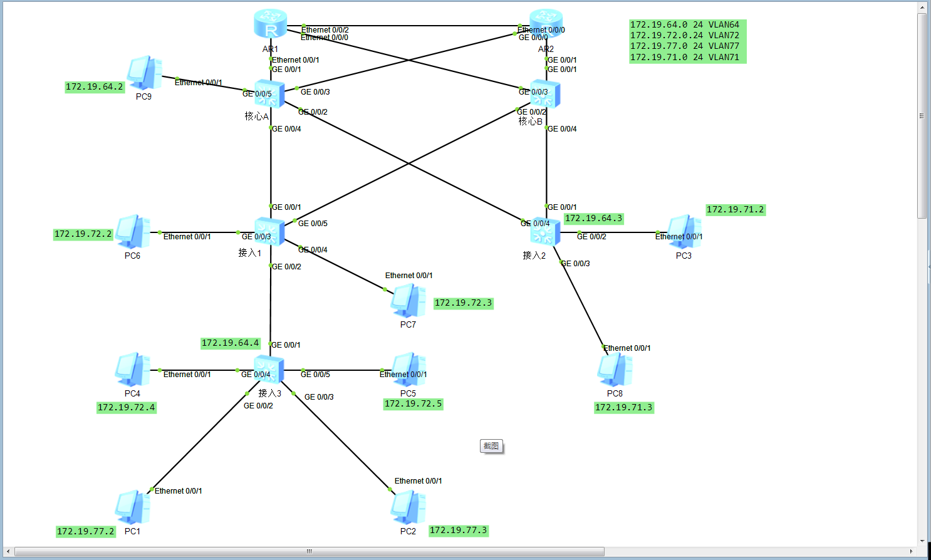
Task: Select the 172.19.64.2 label near PC9
Action: pyautogui.click(x=95, y=87)
